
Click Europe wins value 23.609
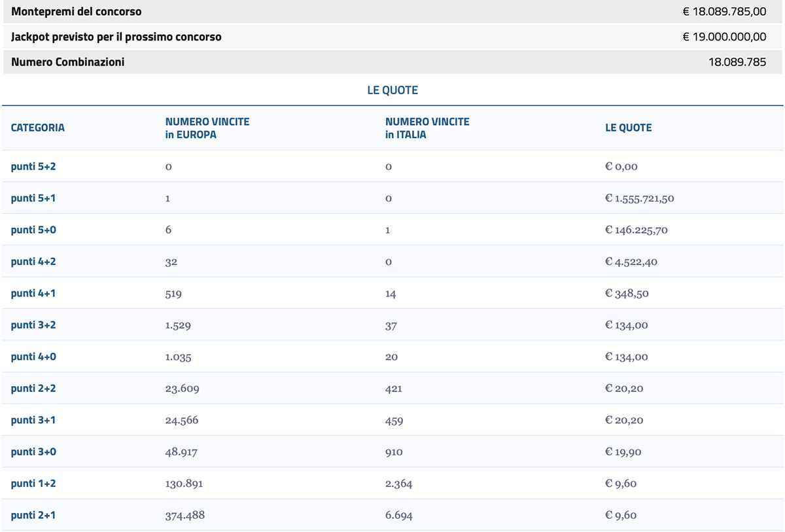click(183, 389)
